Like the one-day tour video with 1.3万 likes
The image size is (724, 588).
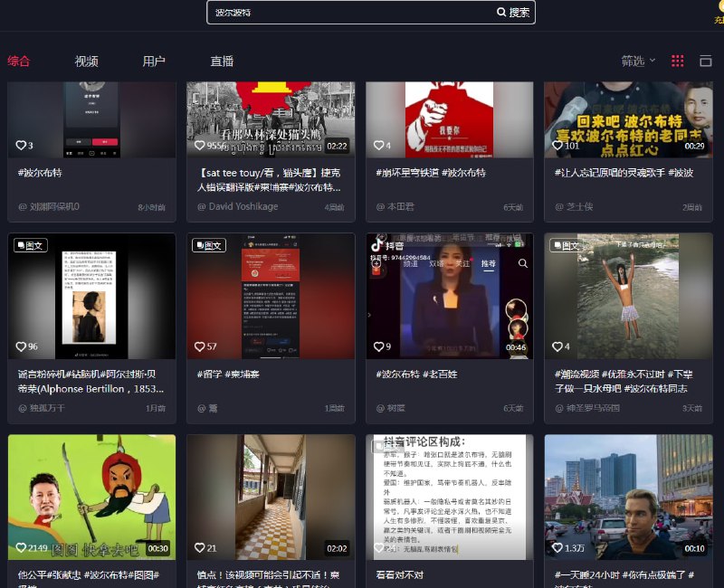[557, 547]
